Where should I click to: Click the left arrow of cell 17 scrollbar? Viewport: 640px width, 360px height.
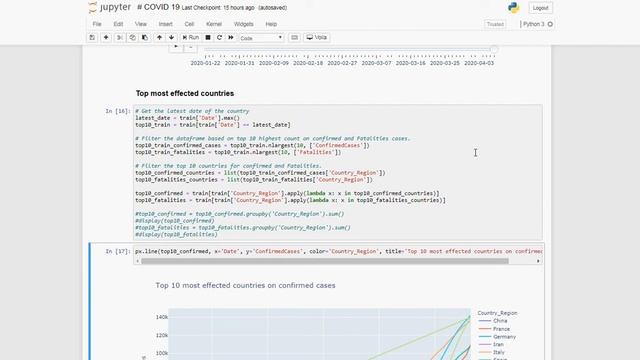(138, 261)
